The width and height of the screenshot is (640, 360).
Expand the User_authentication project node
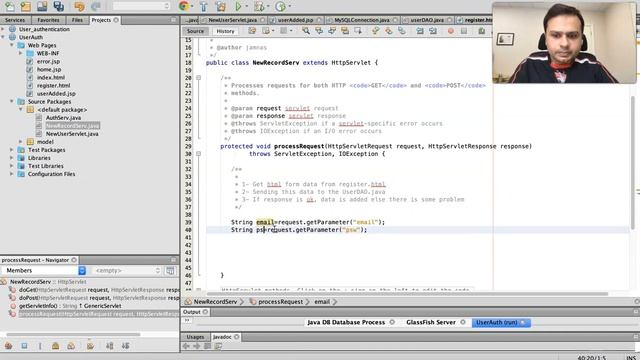point(3,29)
